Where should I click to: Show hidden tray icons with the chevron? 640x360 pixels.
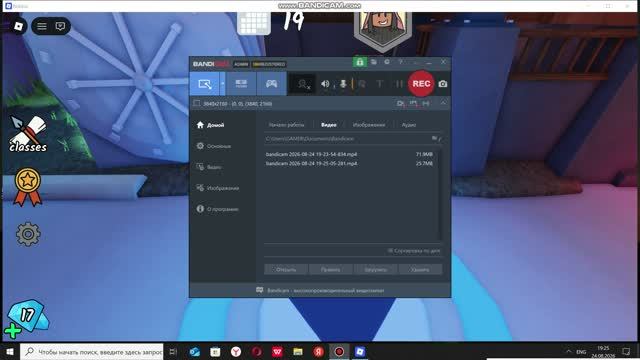pyautogui.click(x=568, y=351)
